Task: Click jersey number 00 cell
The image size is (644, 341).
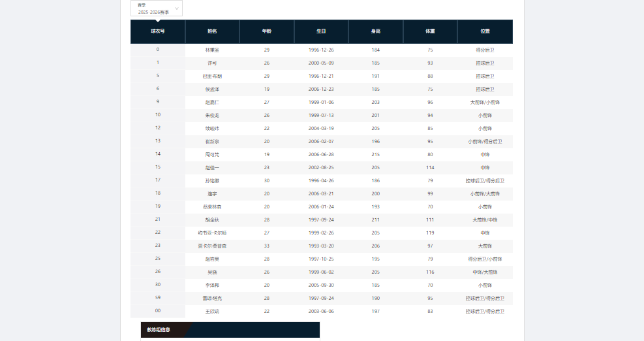Action: point(158,312)
